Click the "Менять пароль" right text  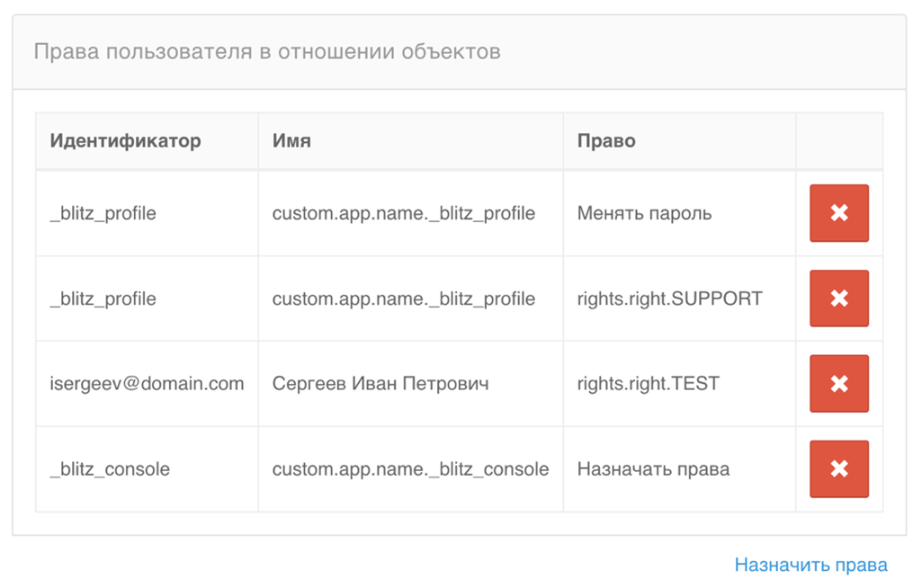point(644,214)
